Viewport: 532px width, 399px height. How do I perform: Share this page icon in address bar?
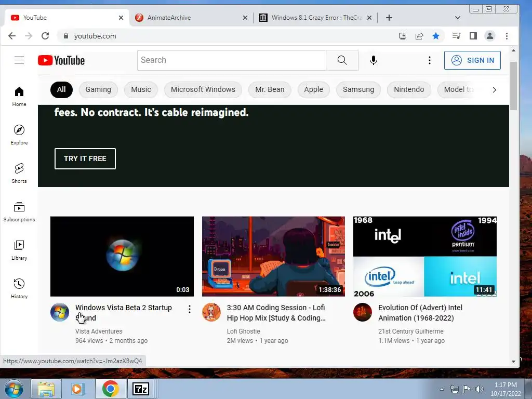419,36
